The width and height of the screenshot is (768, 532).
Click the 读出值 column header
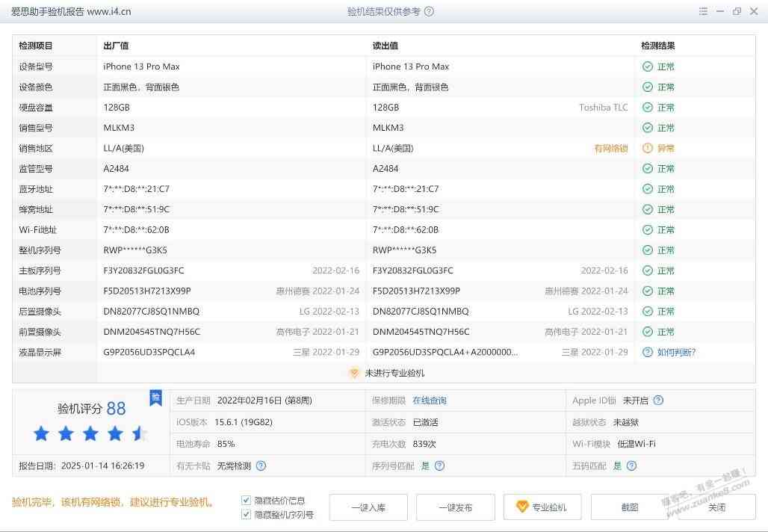point(385,46)
